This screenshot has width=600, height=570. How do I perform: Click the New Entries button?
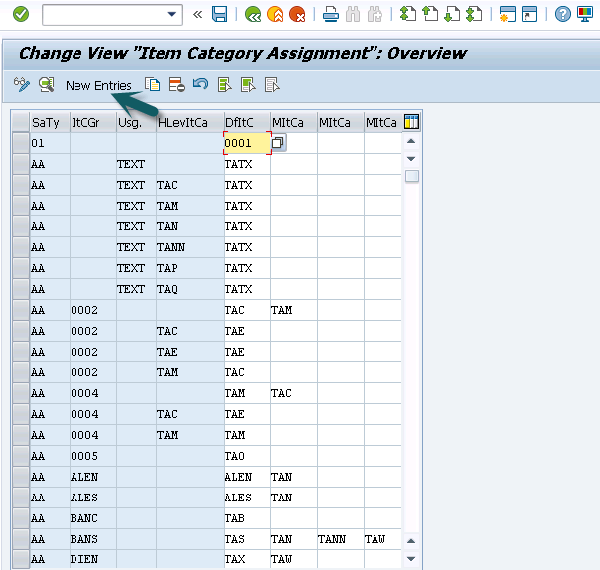pyautogui.click(x=99, y=85)
